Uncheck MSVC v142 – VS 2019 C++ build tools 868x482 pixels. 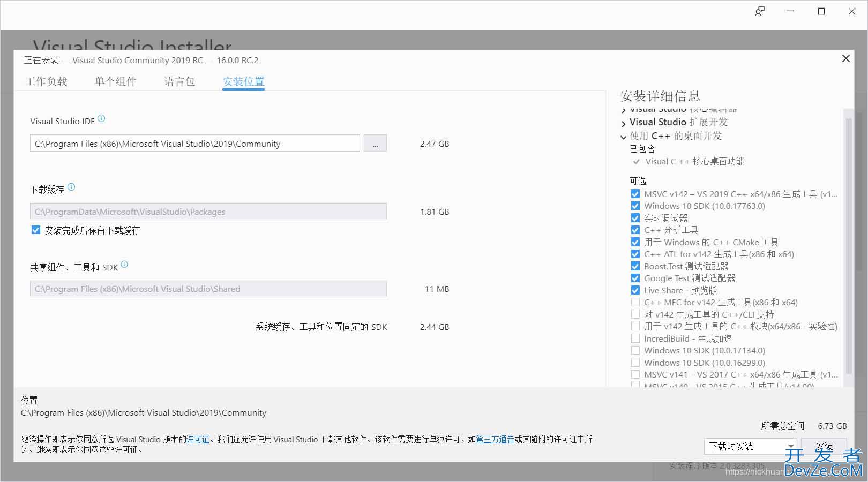635,194
